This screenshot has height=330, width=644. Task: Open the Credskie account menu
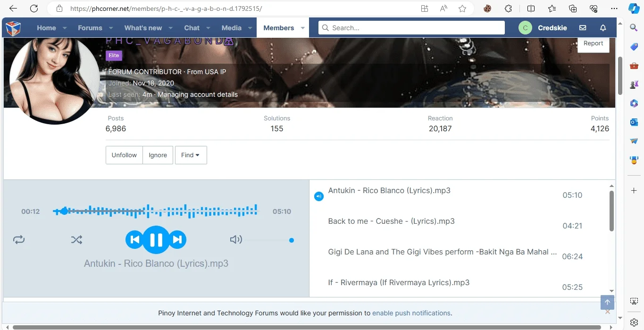pyautogui.click(x=543, y=28)
